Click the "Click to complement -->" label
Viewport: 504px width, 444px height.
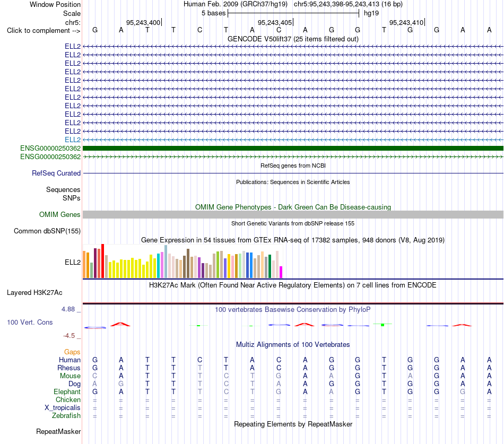point(44,31)
